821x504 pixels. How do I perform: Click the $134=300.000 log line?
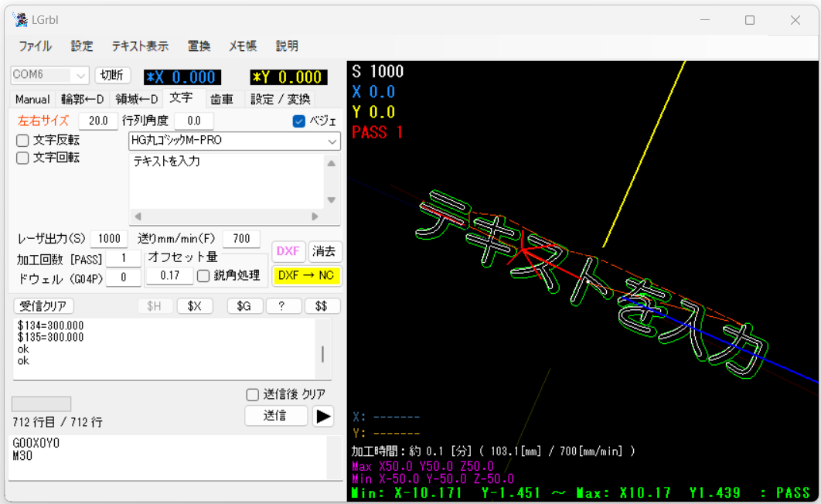pos(50,325)
